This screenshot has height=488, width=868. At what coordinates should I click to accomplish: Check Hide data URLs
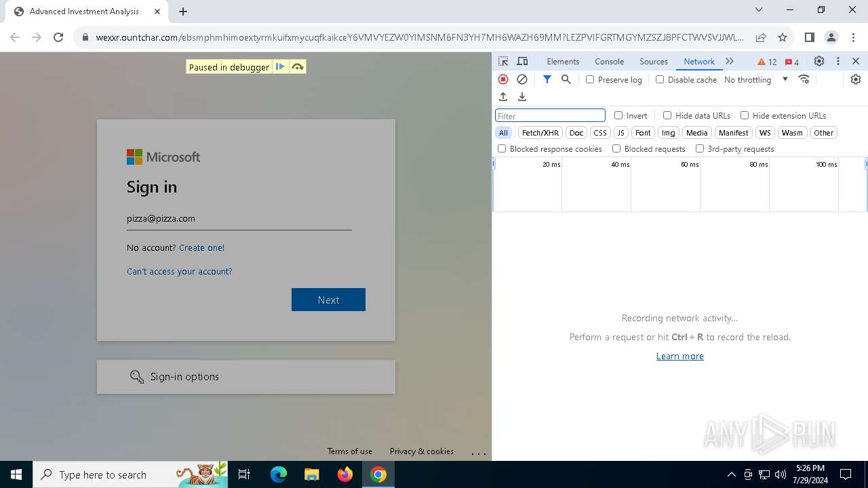pos(667,115)
